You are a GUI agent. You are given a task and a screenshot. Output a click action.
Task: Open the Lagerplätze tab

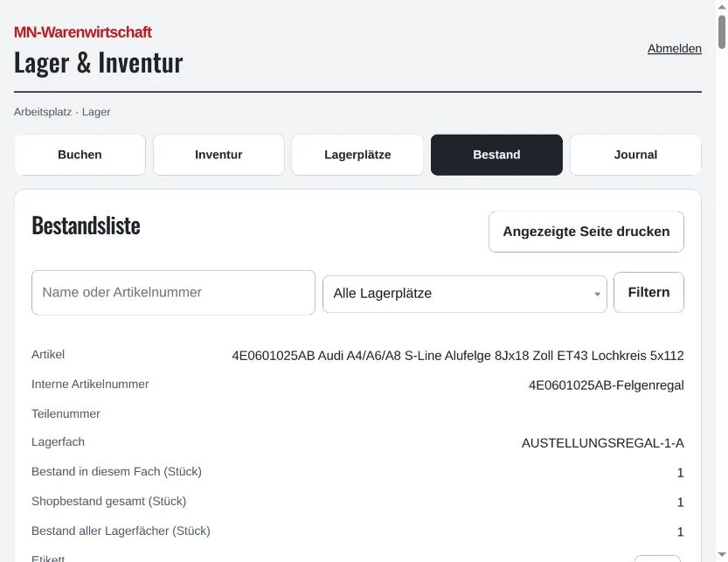pyautogui.click(x=357, y=155)
